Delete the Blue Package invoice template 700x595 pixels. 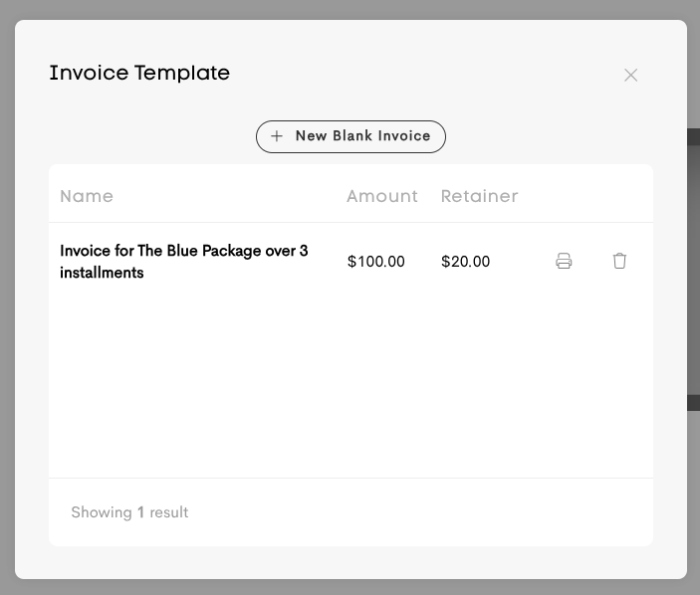(619, 261)
